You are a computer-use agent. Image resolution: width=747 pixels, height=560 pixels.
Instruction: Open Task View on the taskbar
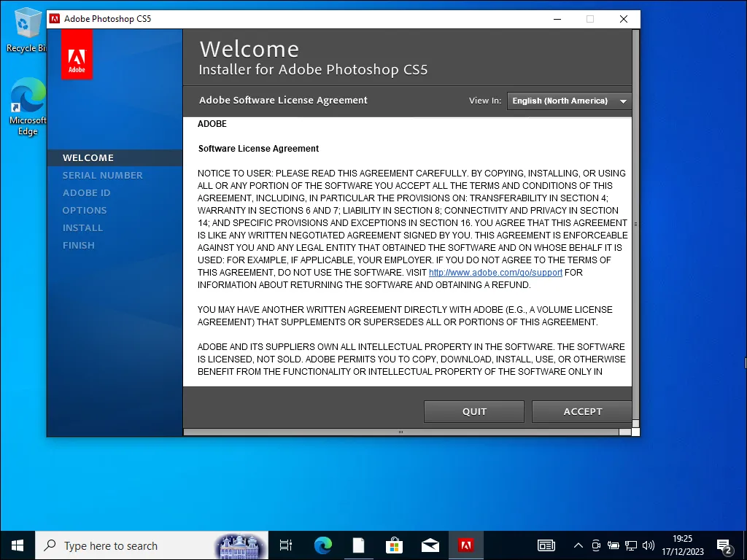coord(286,545)
